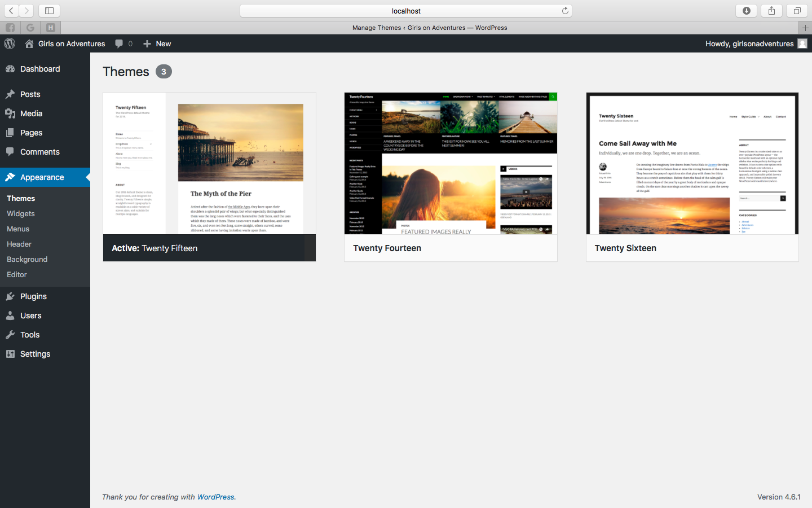Open the Safari share button

[x=771, y=11]
